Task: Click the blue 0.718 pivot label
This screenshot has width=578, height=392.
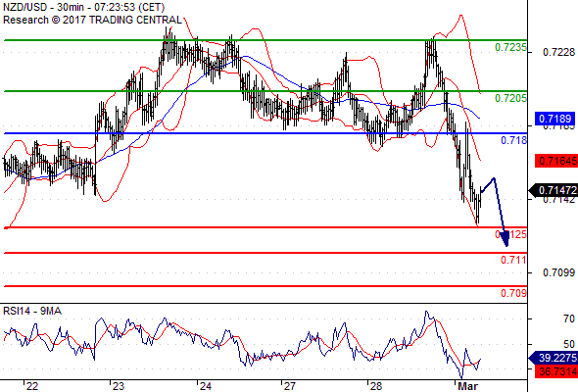Action: [x=513, y=140]
